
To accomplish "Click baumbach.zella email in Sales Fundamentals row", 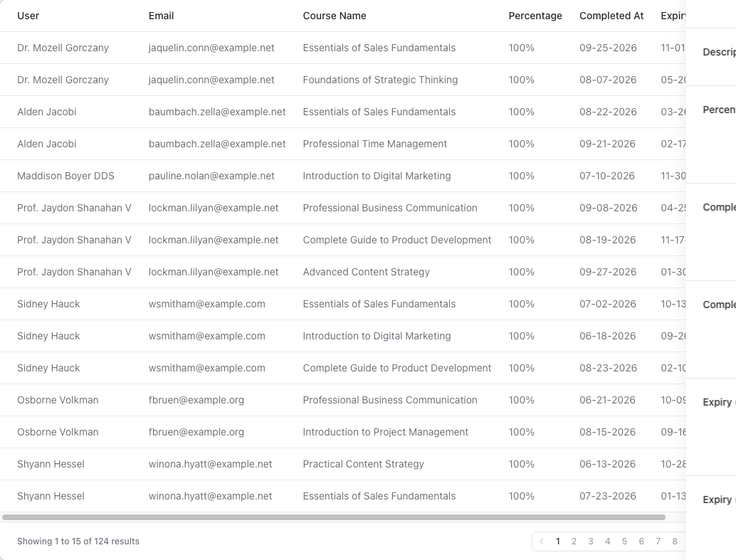I will click(217, 112).
